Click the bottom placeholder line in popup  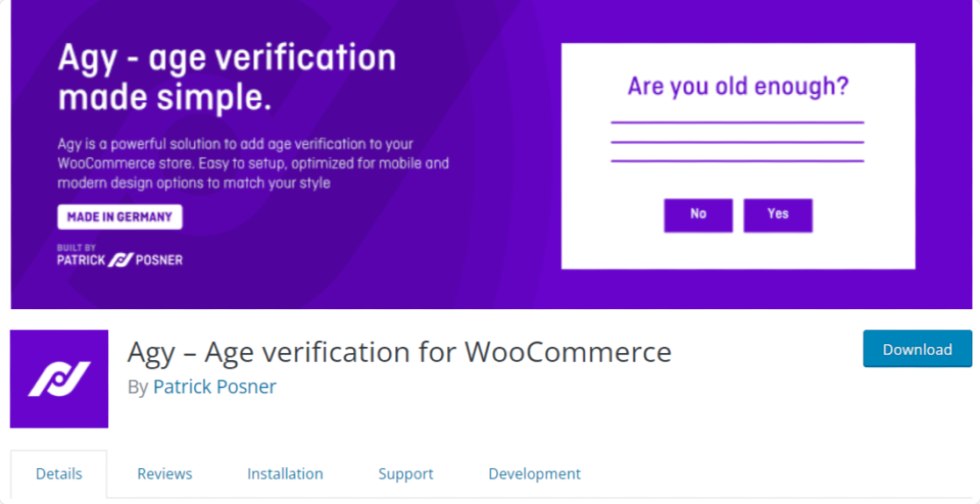coord(738,161)
